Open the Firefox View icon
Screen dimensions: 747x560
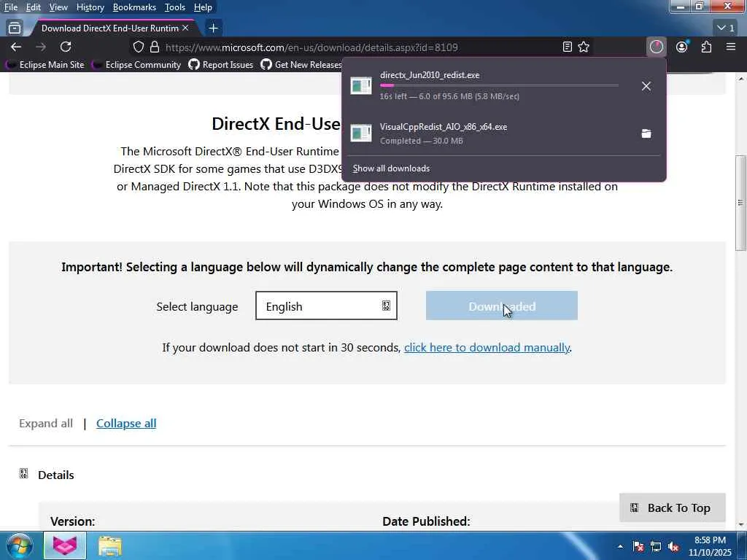(x=15, y=28)
